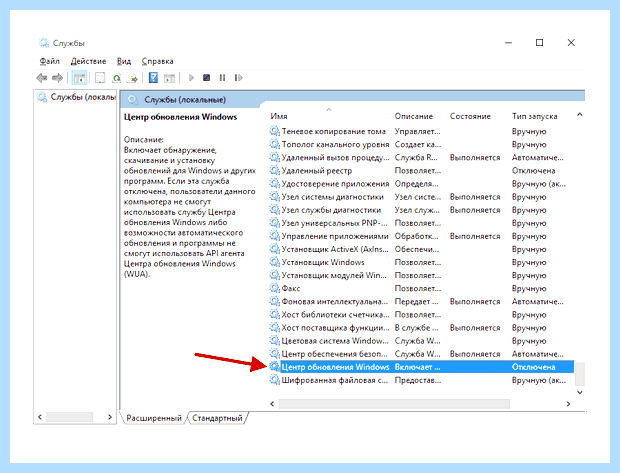Click services list horizontal scroll left arrow
620x473 pixels.
272,404
